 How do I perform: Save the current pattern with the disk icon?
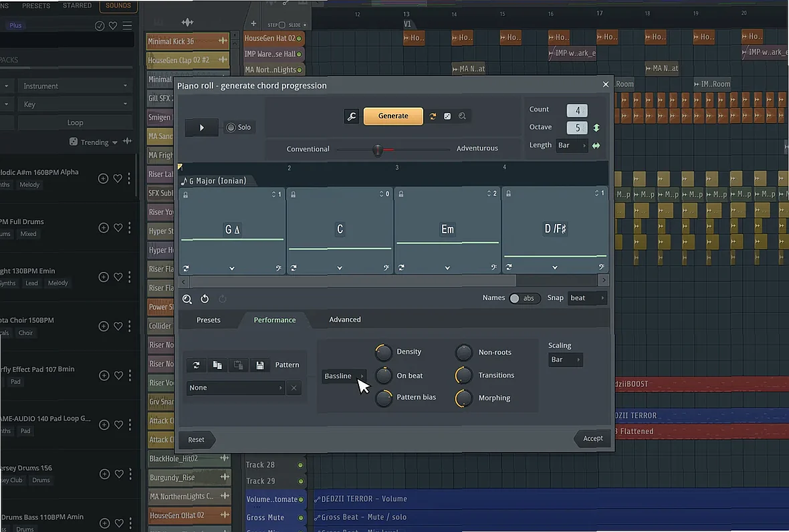(x=259, y=364)
